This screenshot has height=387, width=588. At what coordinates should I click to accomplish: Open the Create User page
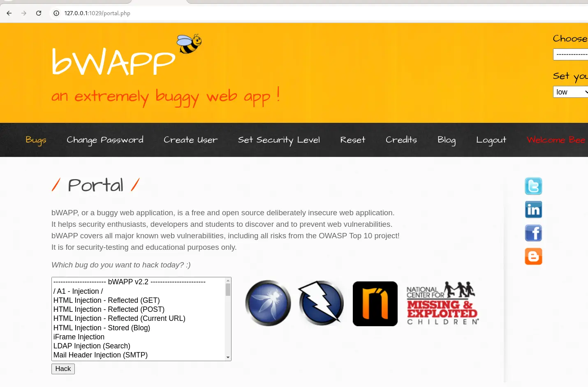190,140
